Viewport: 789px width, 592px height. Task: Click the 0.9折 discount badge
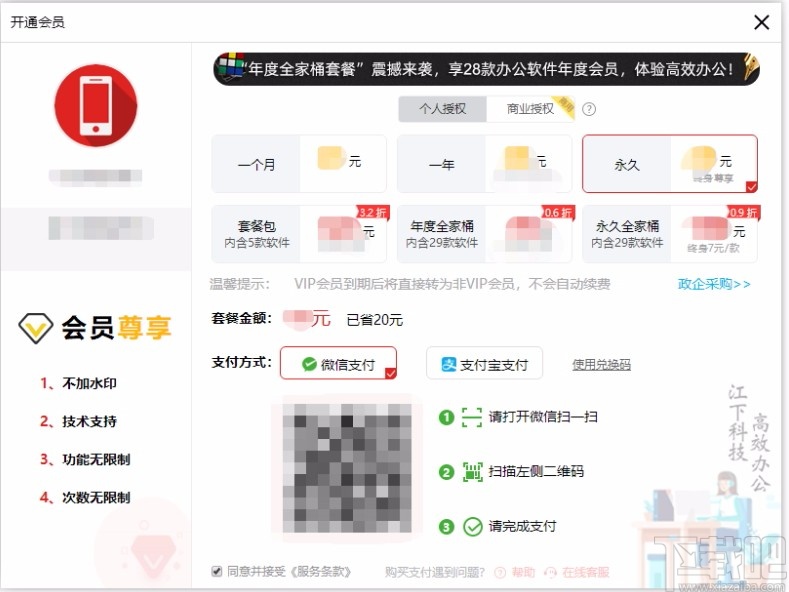pos(743,212)
